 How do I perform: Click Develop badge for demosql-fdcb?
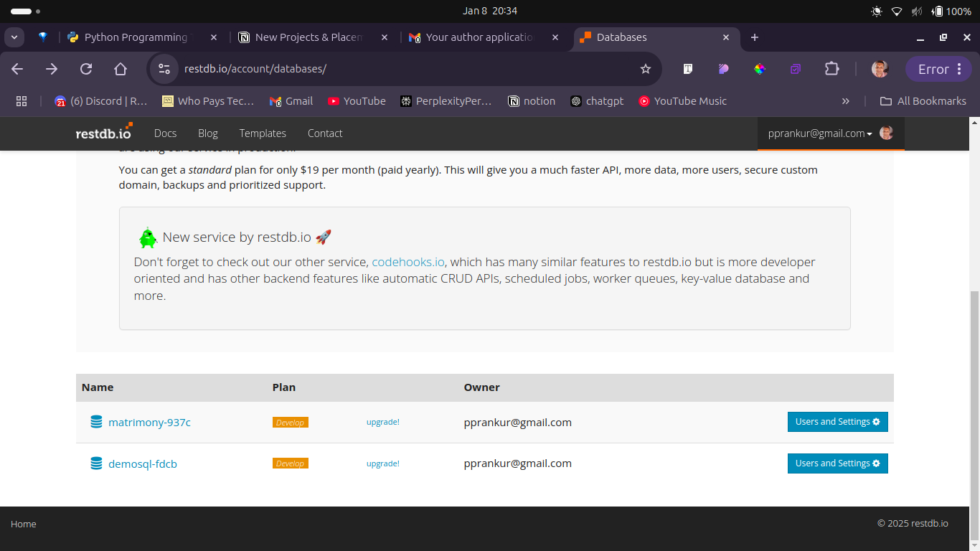click(291, 463)
